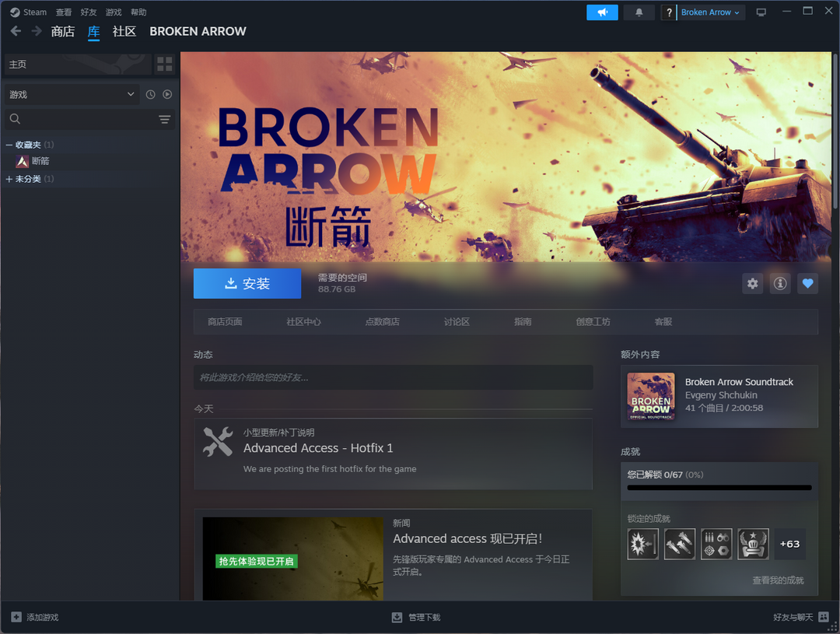Screen dimensions: 840x634
Task: Go back with the arrow
Action: [x=16, y=31]
